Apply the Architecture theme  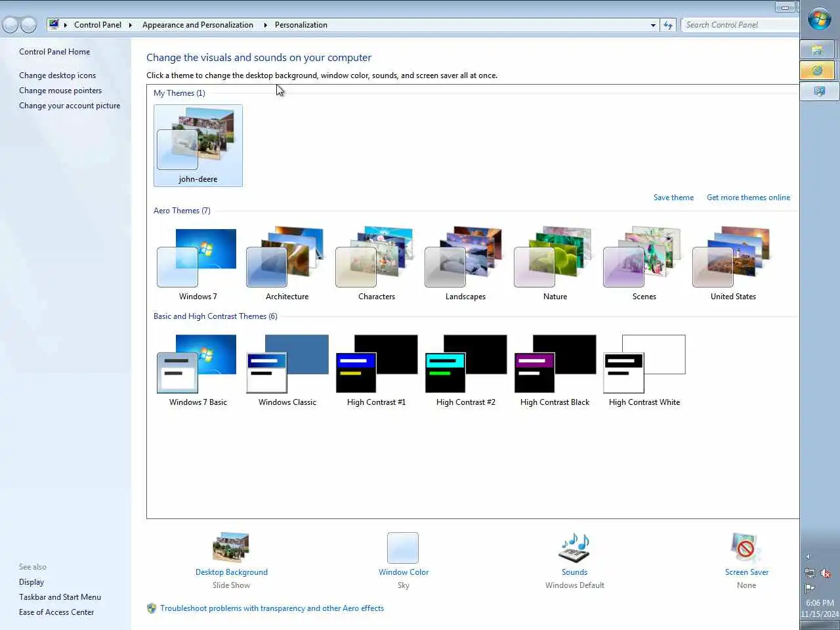(287, 264)
